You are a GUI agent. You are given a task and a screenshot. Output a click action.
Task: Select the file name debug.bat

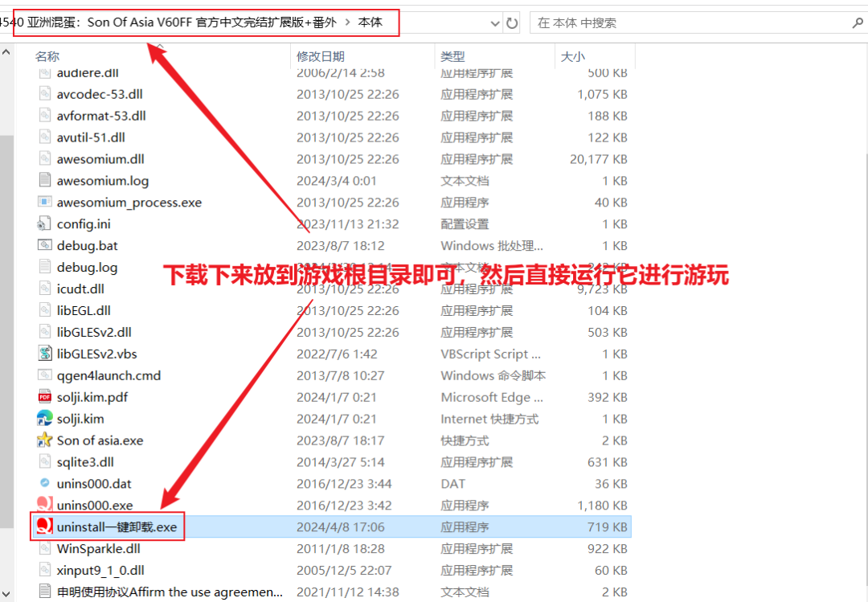click(x=88, y=246)
